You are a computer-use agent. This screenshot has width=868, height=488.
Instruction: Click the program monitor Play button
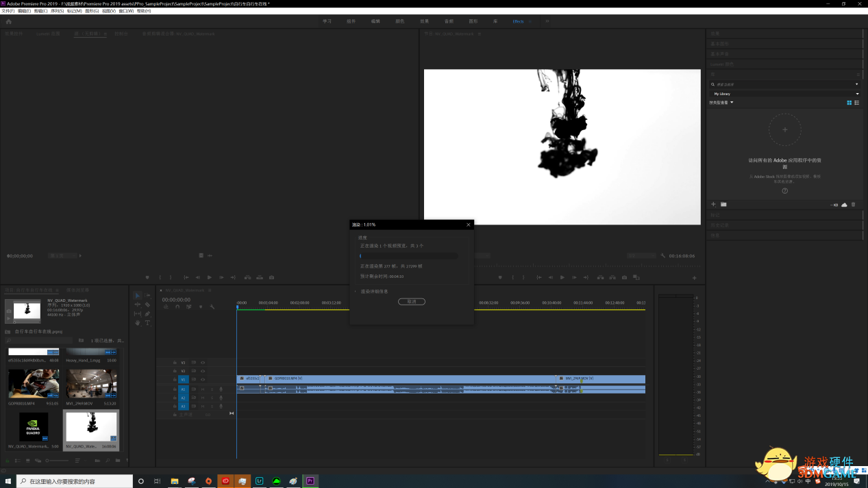562,277
